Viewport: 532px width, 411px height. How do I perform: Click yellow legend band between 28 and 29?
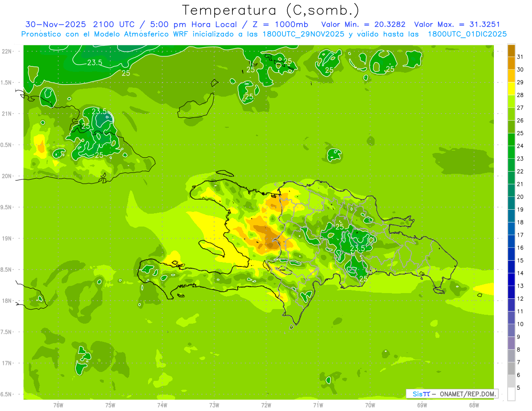(511, 89)
